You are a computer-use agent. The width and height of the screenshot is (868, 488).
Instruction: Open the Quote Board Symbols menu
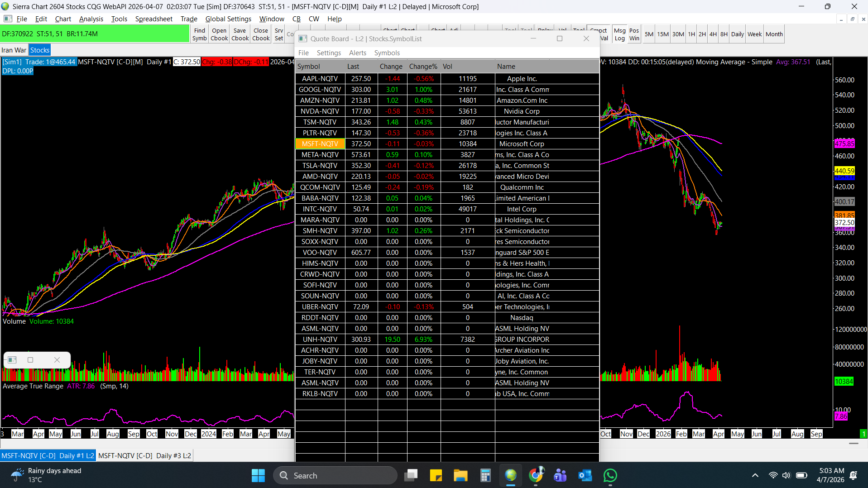click(387, 53)
